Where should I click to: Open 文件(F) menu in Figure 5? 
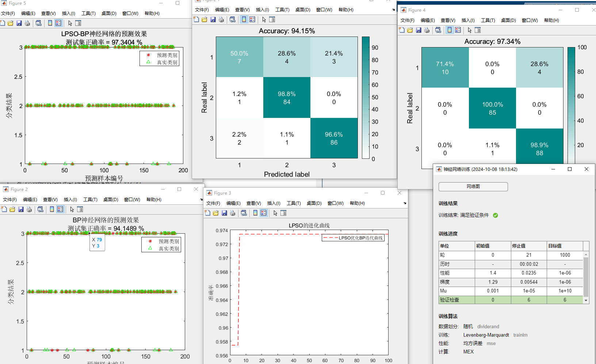pos(8,14)
